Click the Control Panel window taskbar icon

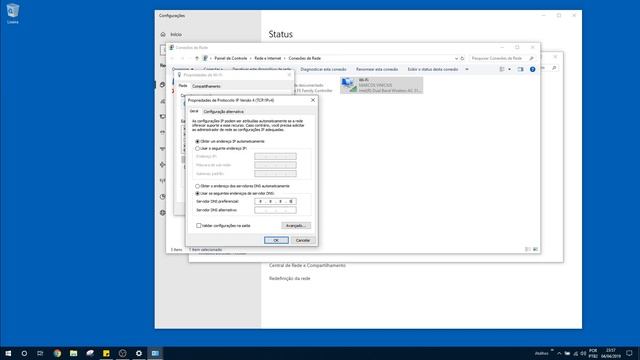155,353
